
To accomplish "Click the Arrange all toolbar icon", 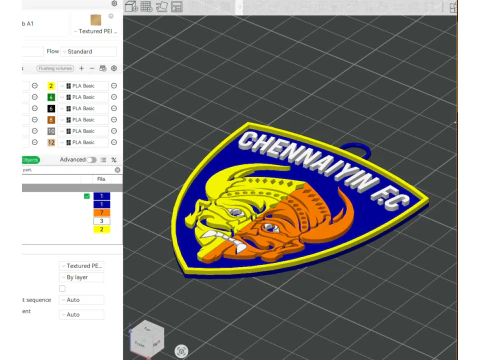I will pyautogui.click(x=177, y=7).
